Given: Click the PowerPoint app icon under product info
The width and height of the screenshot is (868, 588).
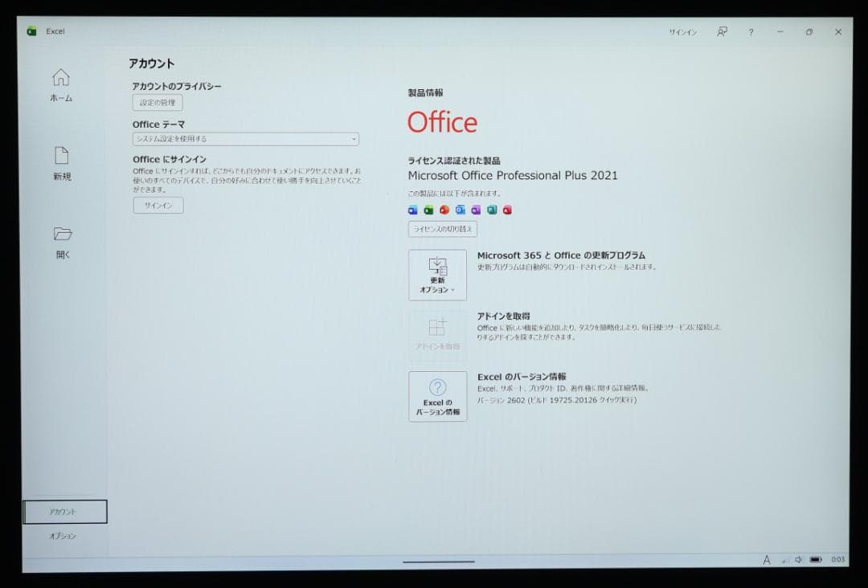Looking at the screenshot, I should pyautogui.click(x=444, y=210).
